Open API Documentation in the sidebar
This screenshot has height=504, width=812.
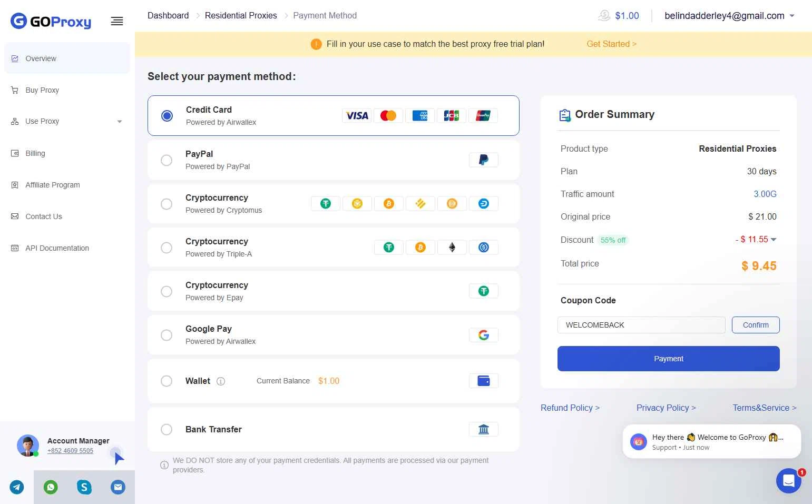point(67,248)
